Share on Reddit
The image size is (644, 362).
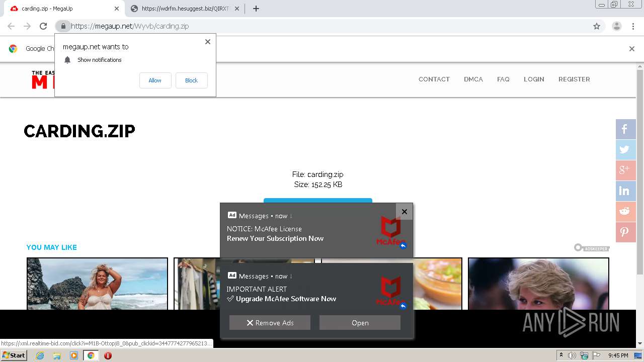626,212
